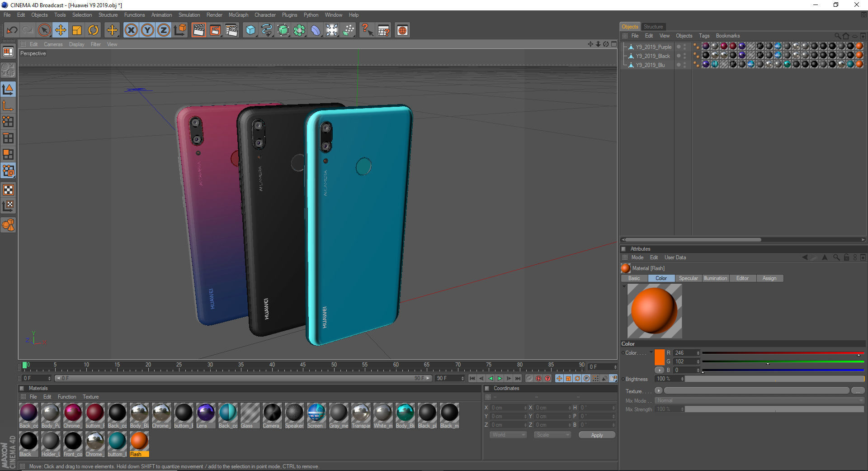Adjust the green channel slider
The width and height of the screenshot is (868, 471).
point(783,362)
